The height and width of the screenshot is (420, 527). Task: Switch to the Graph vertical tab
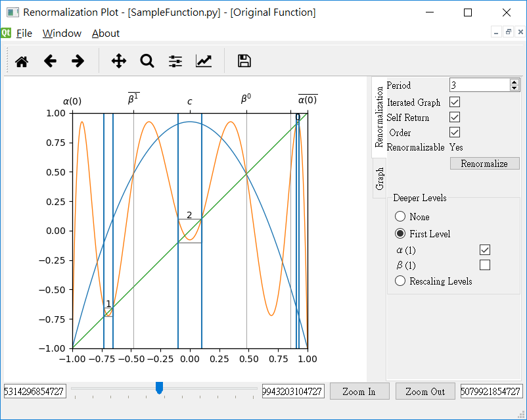tap(379, 179)
